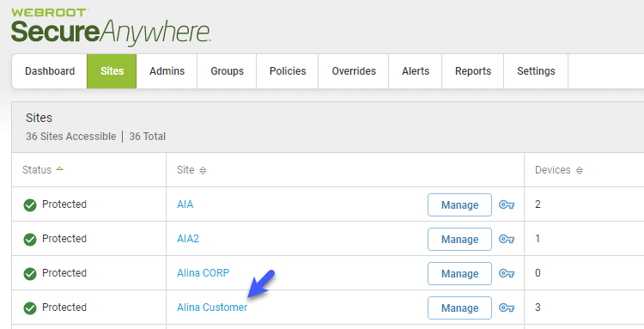Click the Webroot SecureAnywhere logo
The width and height of the screenshot is (644, 329).
point(111,27)
